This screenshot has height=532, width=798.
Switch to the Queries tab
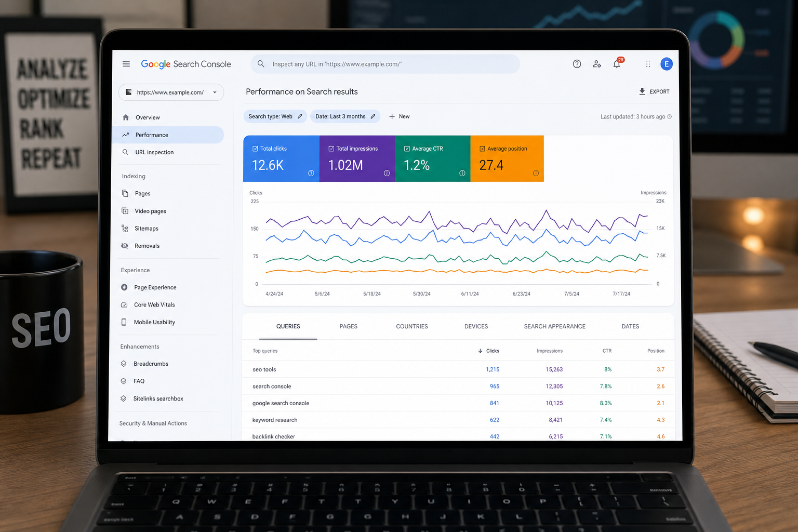pyautogui.click(x=288, y=326)
